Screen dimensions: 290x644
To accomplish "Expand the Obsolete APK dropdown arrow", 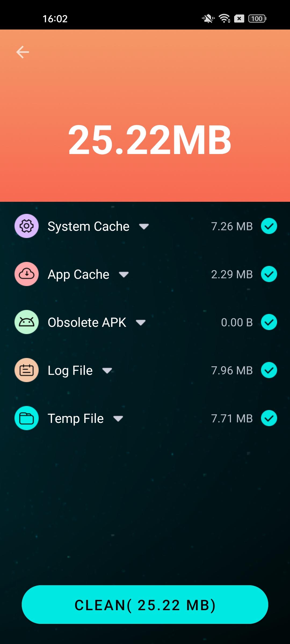I will click(x=141, y=323).
